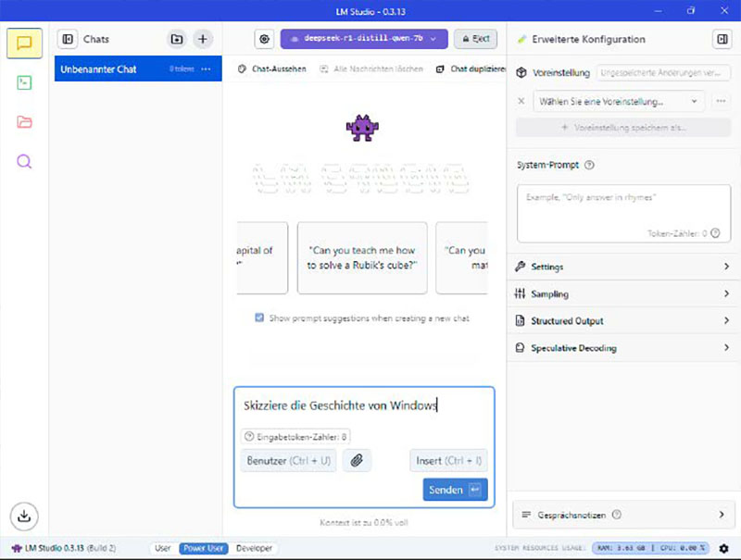Click the Benutzer (Ctrl + U) role button

click(x=289, y=460)
